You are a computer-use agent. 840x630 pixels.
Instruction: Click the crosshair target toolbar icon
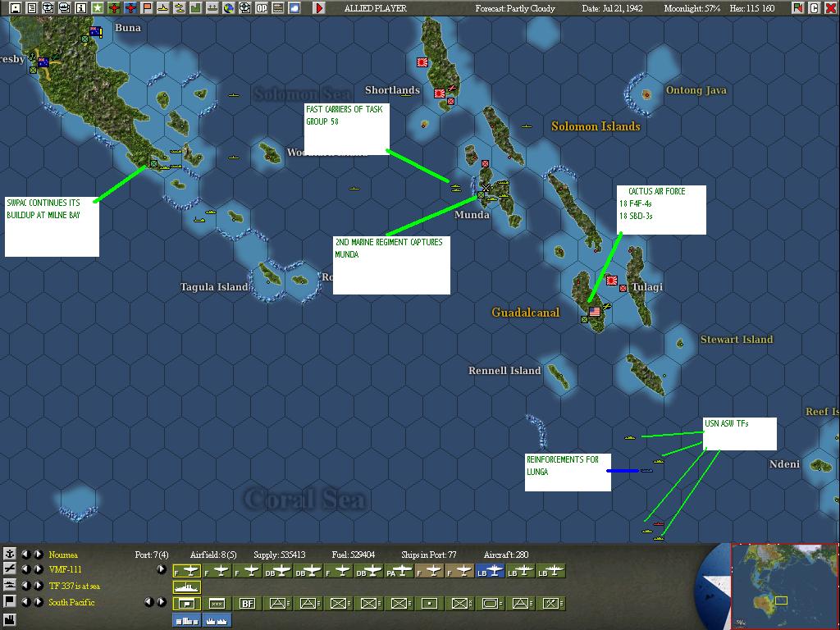pyautogui.click(x=244, y=8)
